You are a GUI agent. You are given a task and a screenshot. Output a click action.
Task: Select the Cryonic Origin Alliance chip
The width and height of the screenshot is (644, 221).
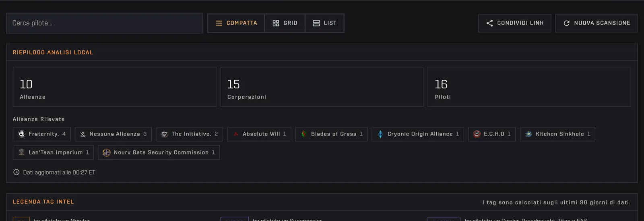pyautogui.click(x=418, y=134)
